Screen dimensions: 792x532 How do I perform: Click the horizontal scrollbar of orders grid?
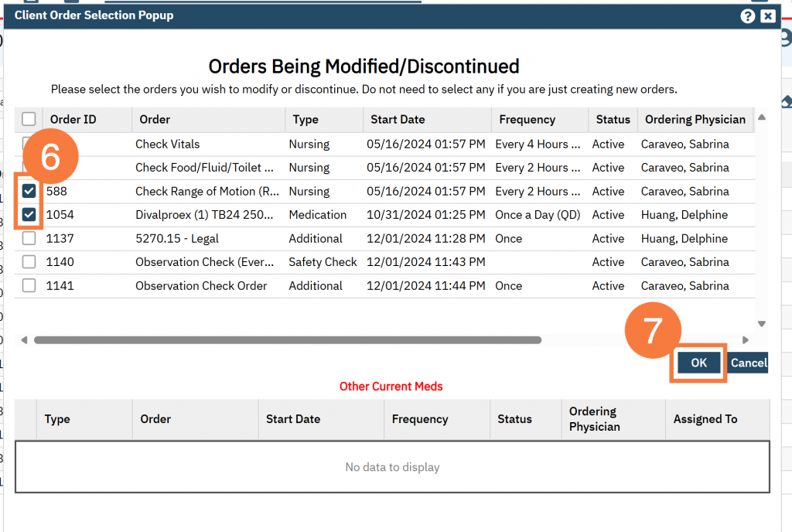pos(287,339)
